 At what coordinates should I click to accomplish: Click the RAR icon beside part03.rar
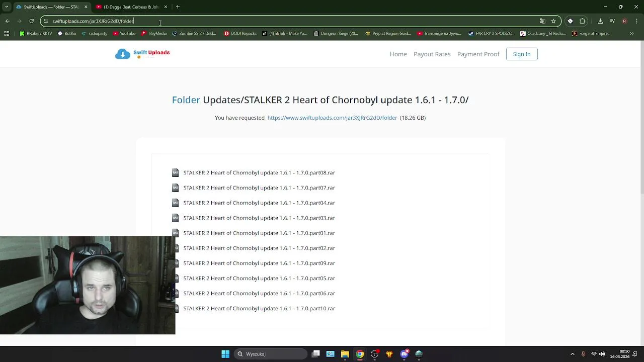[175, 218]
